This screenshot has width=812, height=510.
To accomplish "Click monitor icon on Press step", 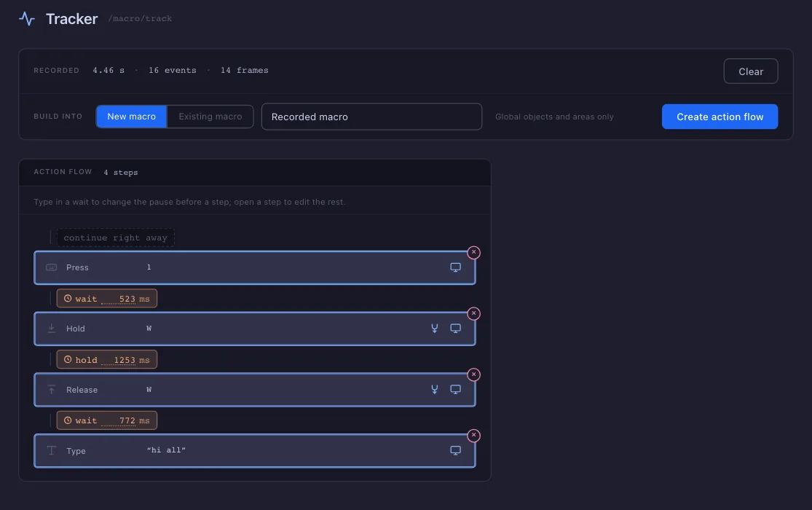I will click(x=455, y=267).
